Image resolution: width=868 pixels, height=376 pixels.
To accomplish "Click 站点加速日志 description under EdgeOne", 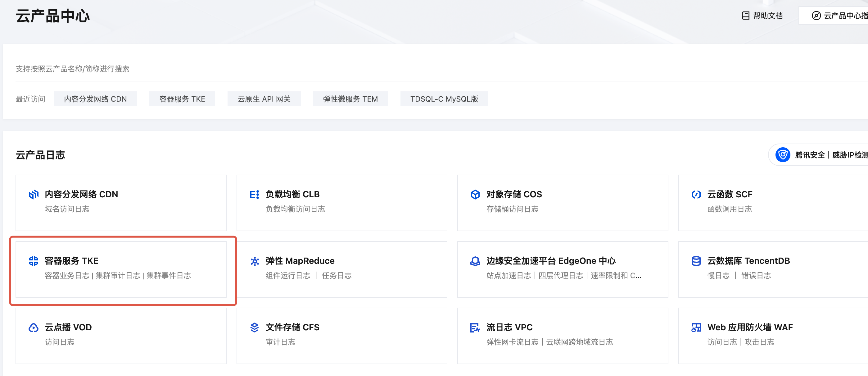I will [x=563, y=276].
